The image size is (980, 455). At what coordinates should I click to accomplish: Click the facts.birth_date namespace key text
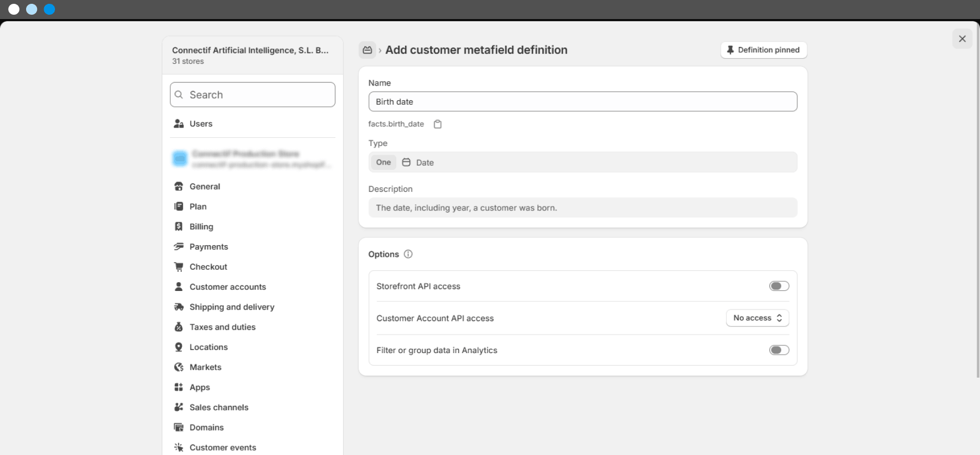(x=396, y=124)
